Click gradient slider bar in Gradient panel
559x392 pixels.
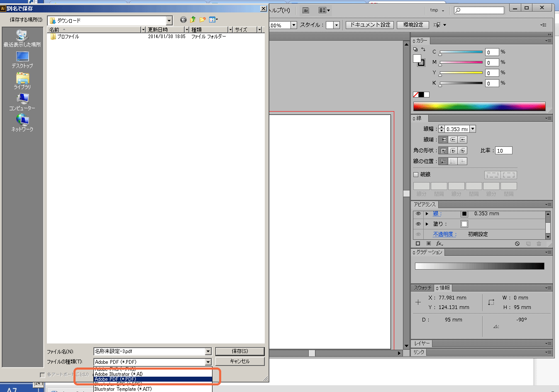479,266
